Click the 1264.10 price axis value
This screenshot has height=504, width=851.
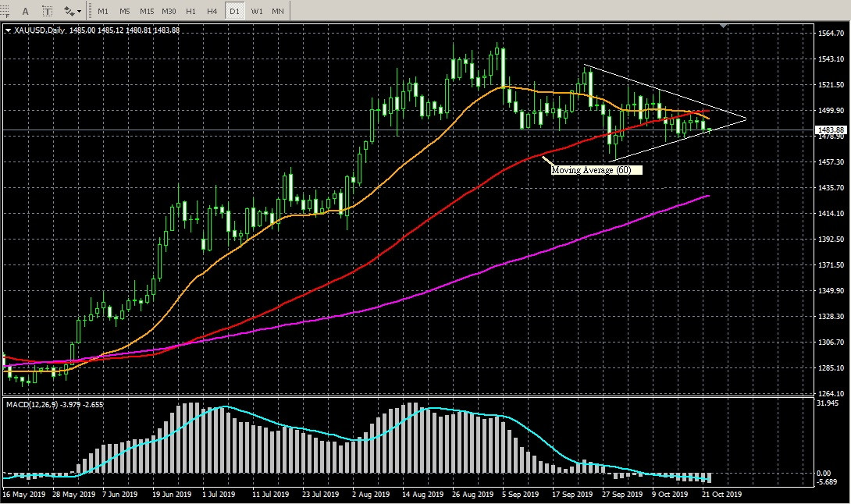point(831,393)
